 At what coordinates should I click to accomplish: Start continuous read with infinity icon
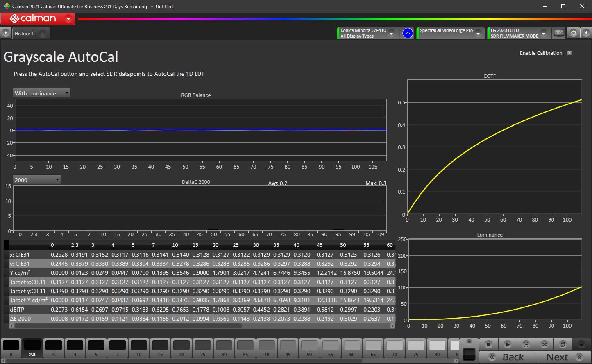click(x=544, y=344)
